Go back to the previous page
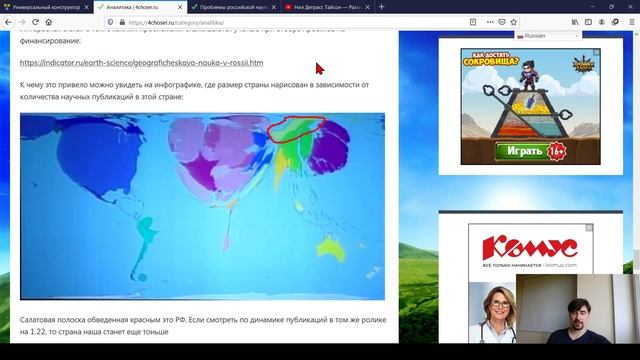This screenshot has width=640, height=360. coord(8,22)
